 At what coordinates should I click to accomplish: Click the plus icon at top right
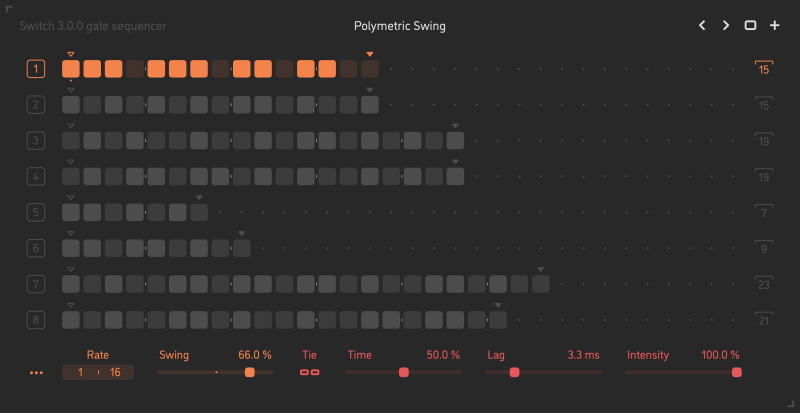pyautogui.click(x=775, y=26)
